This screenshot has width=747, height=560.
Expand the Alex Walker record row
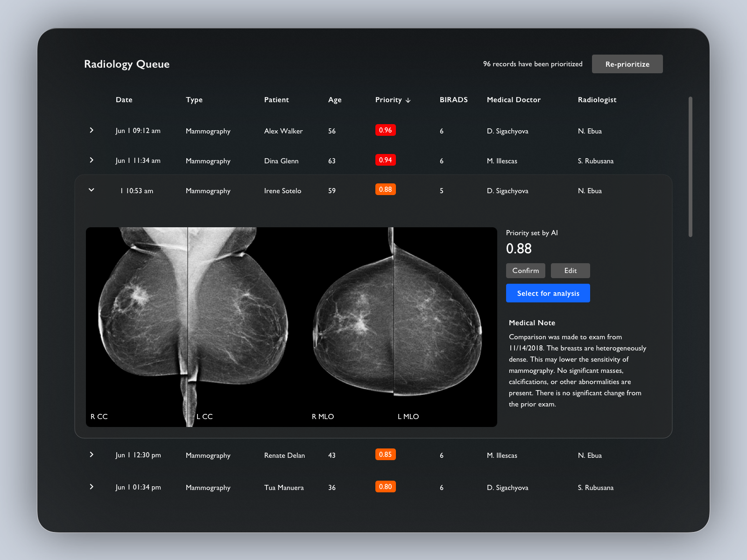92,130
